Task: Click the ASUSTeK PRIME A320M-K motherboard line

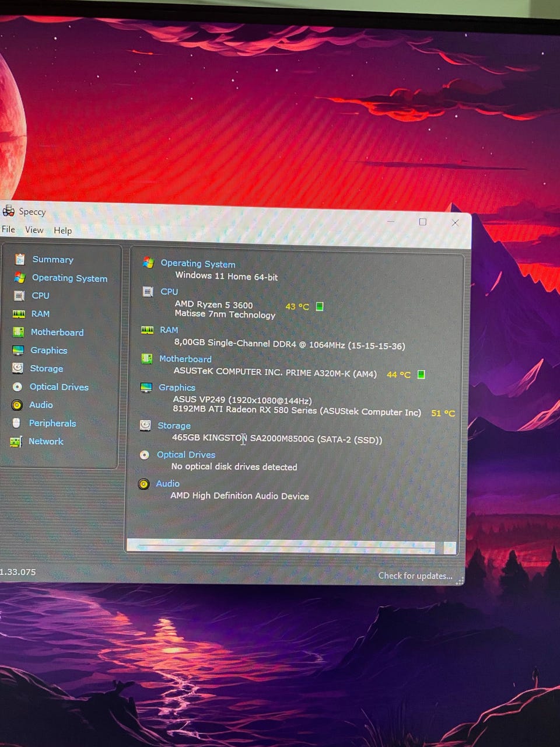Action: coord(275,372)
